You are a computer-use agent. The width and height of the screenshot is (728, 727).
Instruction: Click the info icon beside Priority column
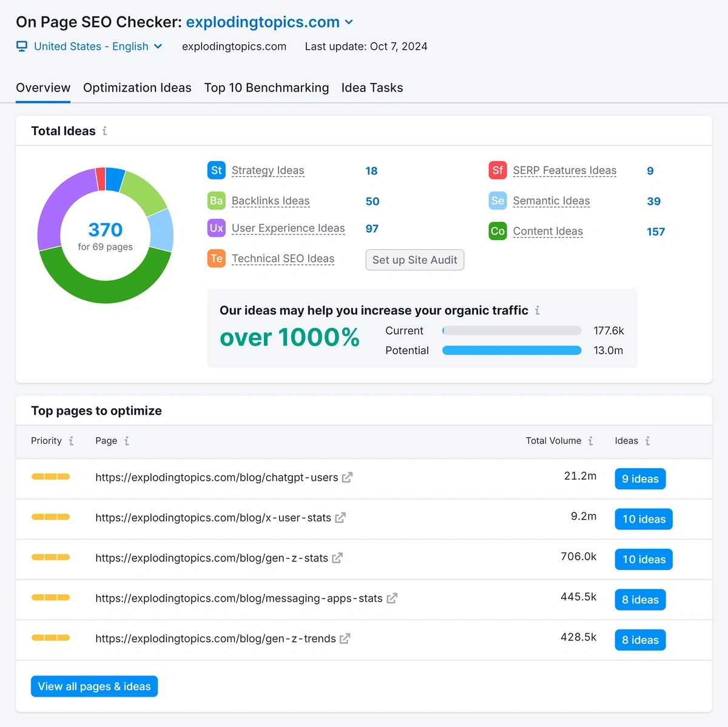tap(72, 441)
